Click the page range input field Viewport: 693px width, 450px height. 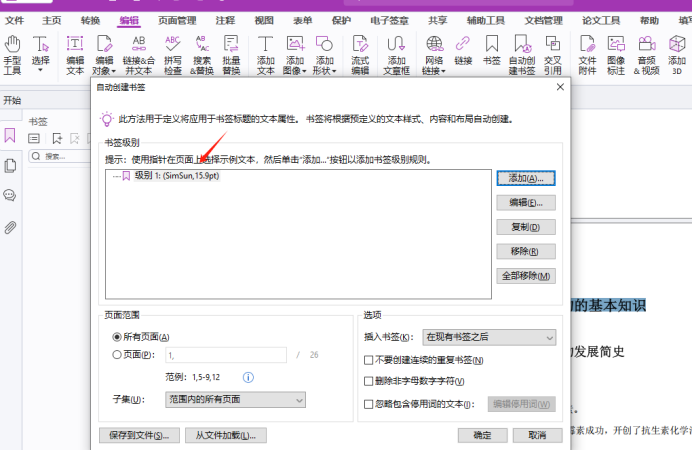click(x=227, y=355)
